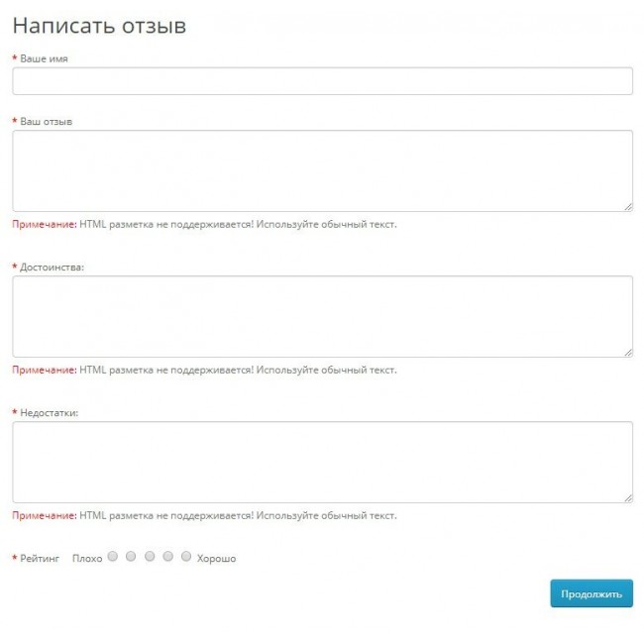Click inside the "Недостатки" text area
The width and height of the screenshot is (644, 644).
pos(322,462)
